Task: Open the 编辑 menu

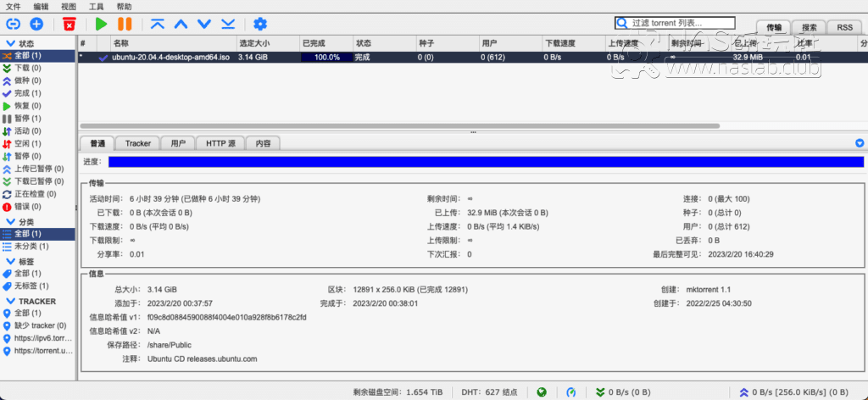Action: click(x=41, y=7)
